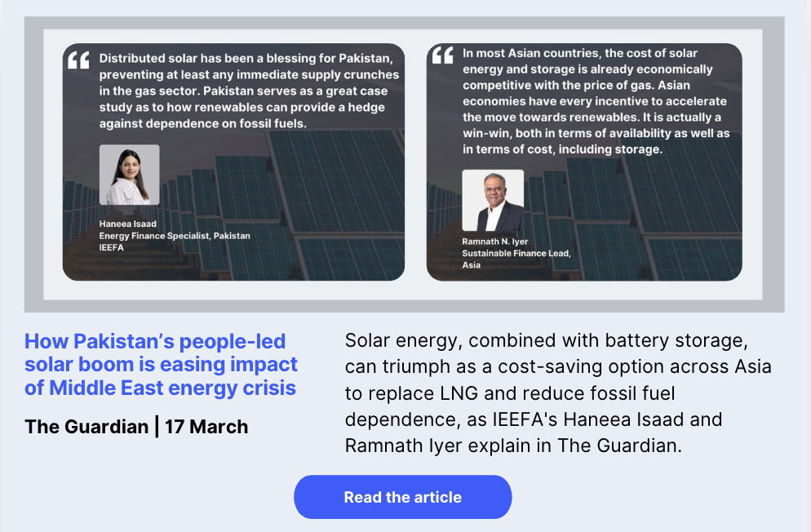Click the IEEFA label under Haneea Isaad
This screenshot has height=532, width=811.
[112, 247]
